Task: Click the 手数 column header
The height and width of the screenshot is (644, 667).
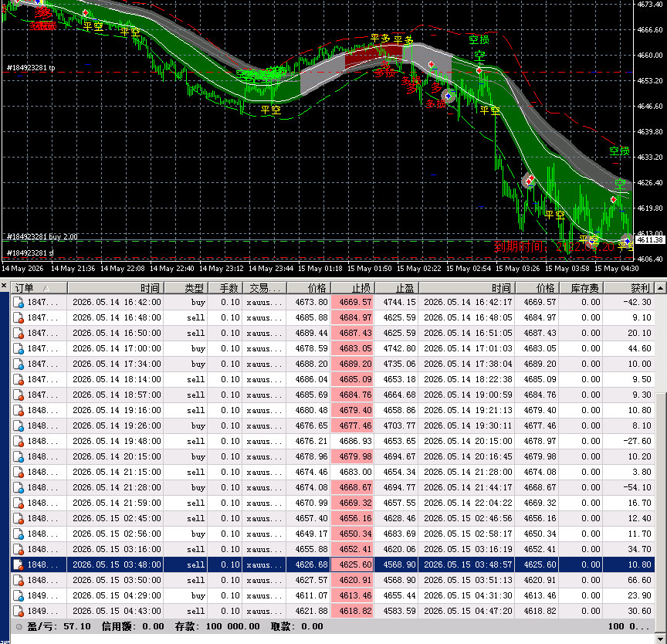Action: tap(224, 288)
